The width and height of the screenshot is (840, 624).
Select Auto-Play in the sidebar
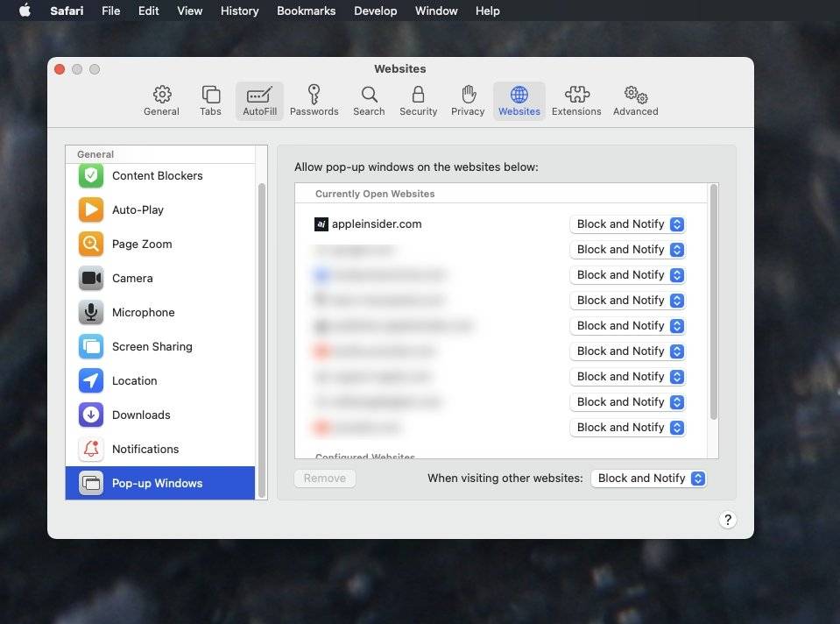(x=138, y=209)
